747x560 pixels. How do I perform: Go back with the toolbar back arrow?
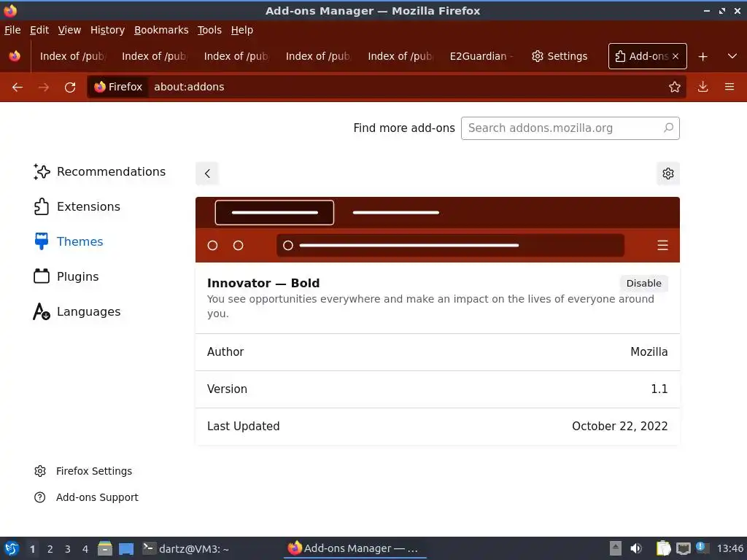18,87
